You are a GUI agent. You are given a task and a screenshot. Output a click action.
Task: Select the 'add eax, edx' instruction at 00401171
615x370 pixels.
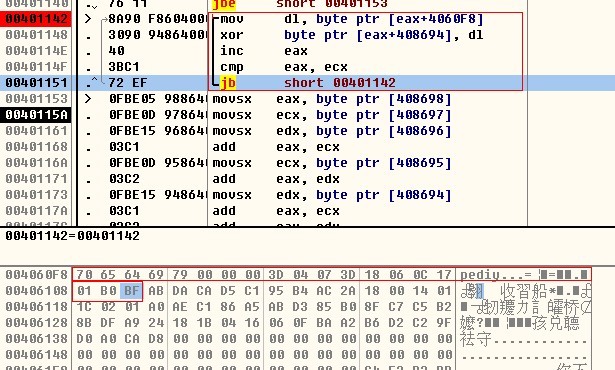(276, 179)
